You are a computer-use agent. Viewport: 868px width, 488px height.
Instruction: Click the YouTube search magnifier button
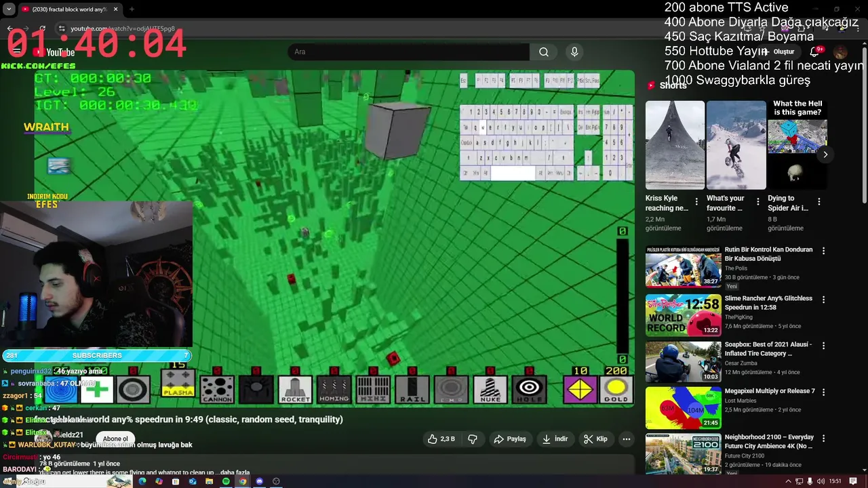click(544, 52)
